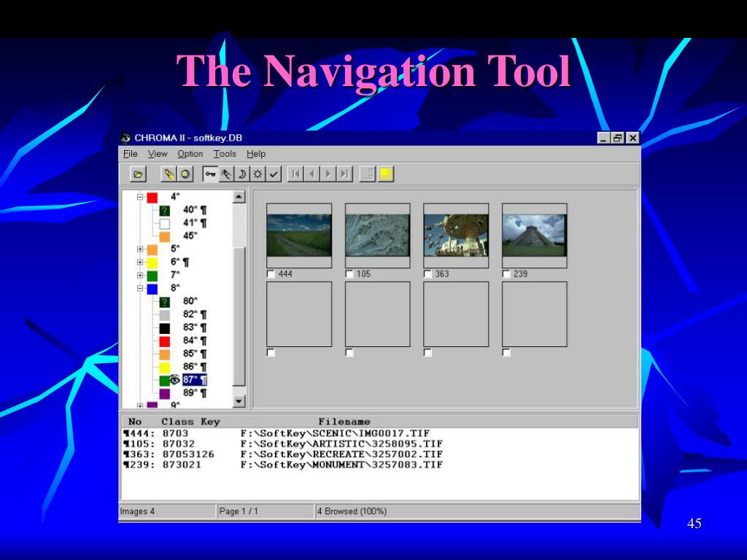The height and width of the screenshot is (560, 747).
Task: Toggle the key icon toolbar button
Action: click(210, 174)
